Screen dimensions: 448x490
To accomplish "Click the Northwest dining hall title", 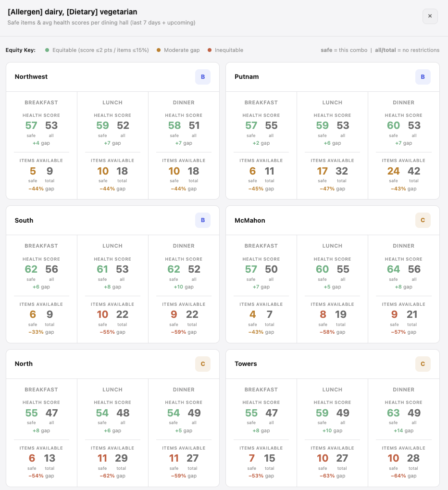I will (x=31, y=76).
